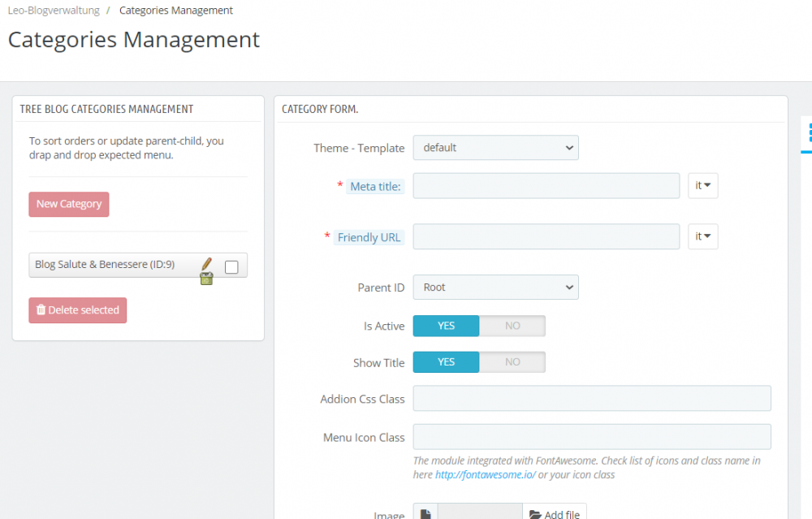Click inside the Meta title input field
Image resolution: width=812 pixels, height=519 pixels.
(546, 185)
